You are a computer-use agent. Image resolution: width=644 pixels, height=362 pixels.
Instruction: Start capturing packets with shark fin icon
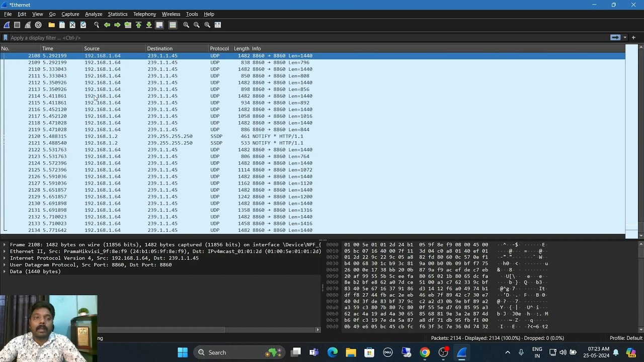pyautogui.click(x=7, y=25)
